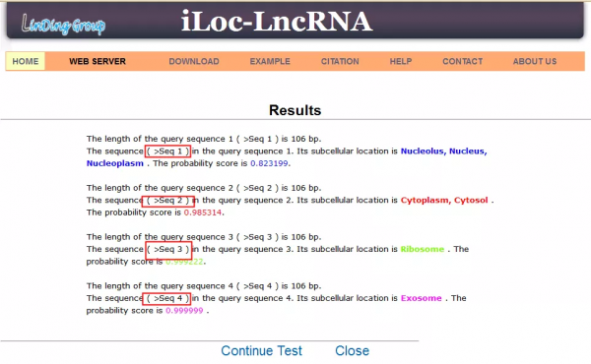
Task: Click the probability score 0.999222
Action: (x=184, y=262)
